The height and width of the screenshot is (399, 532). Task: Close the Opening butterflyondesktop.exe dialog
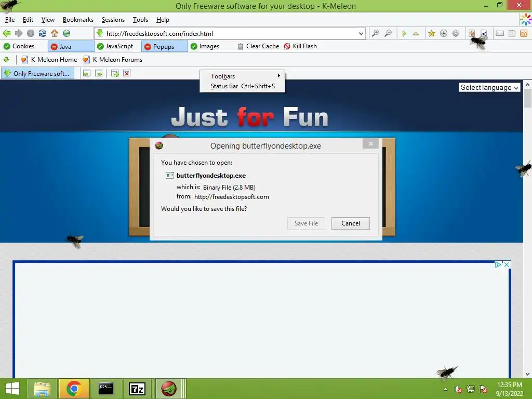click(x=370, y=143)
